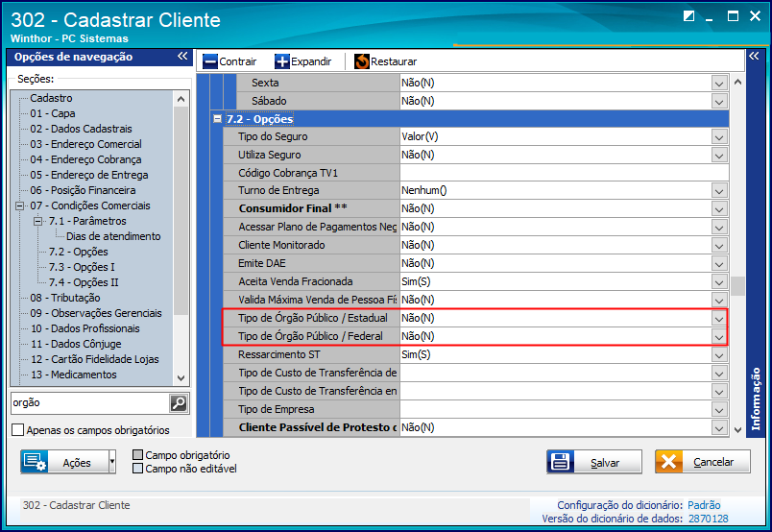The height and width of the screenshot is (532, 772).
Task: Click the sections tree scroll up arrow
Action: pyautogui.click(x=181, y=99)
